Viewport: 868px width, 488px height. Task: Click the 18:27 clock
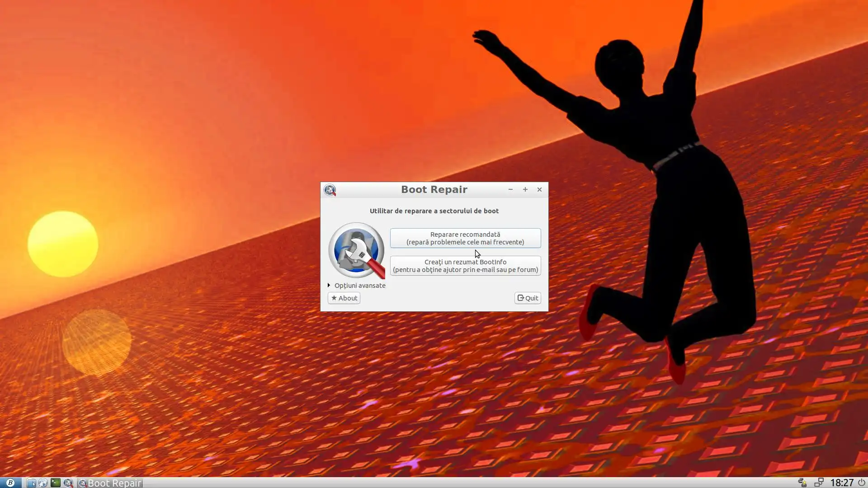842,483
